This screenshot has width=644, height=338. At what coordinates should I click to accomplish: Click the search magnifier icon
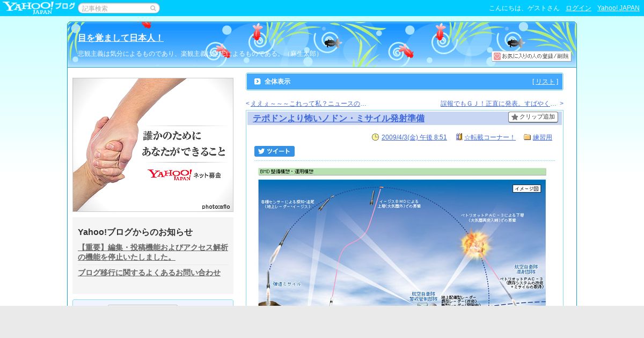pyautogui.click(x=153, y=8)
